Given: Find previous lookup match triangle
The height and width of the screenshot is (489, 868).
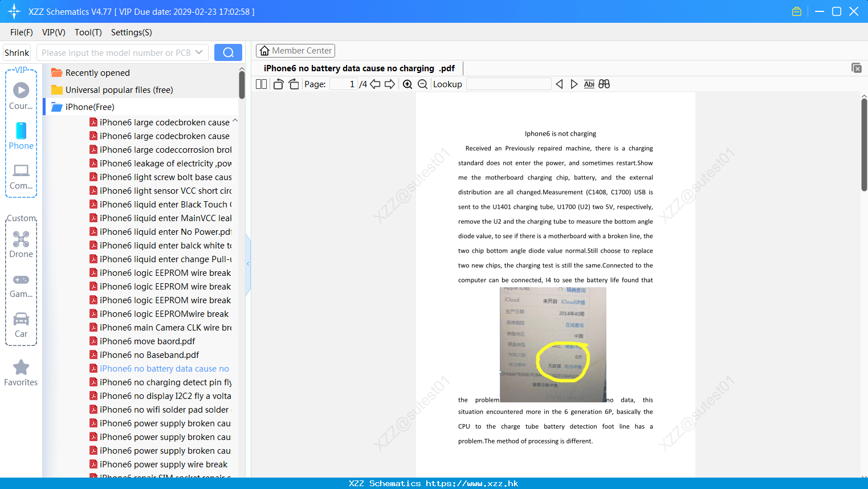Looking at the screenshot, I should tap(559, 84).
